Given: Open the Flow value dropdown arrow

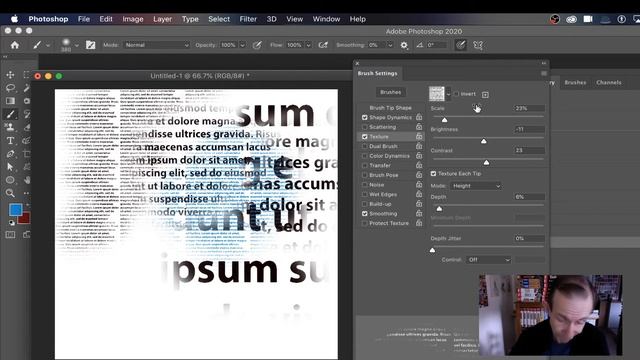Looking at the screenshot, I should click(308, 45).
